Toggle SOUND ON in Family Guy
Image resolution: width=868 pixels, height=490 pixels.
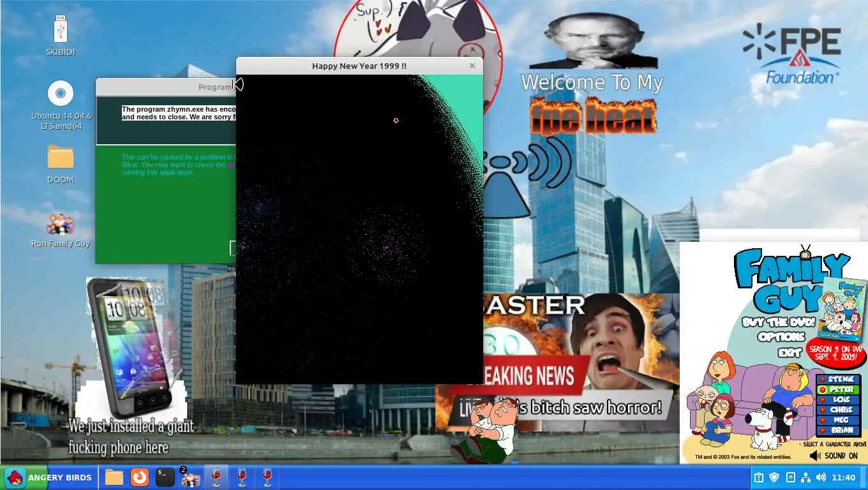pyautogui.click(x=834, y=456)
